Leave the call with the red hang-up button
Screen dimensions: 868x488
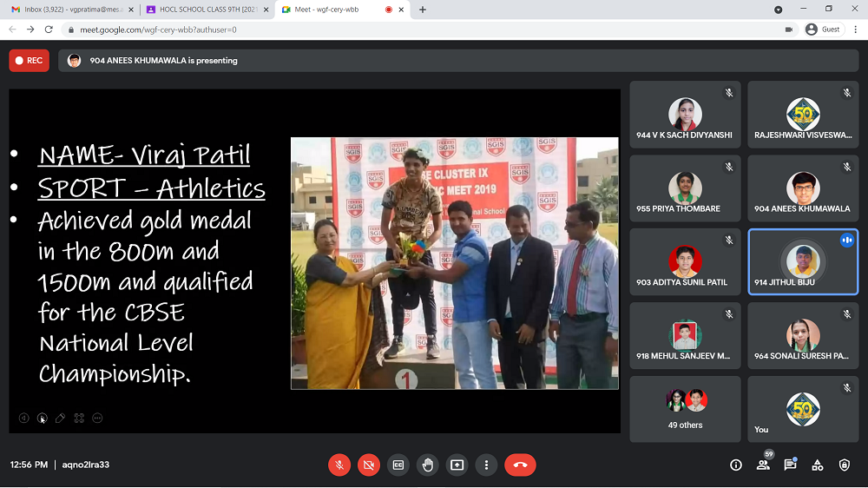tap(520, 465)
